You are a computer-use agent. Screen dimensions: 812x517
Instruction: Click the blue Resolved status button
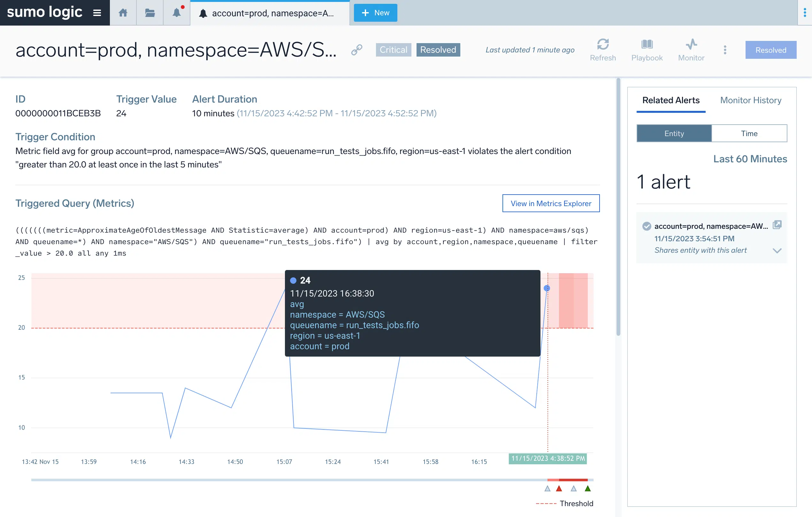pos(770,50)
